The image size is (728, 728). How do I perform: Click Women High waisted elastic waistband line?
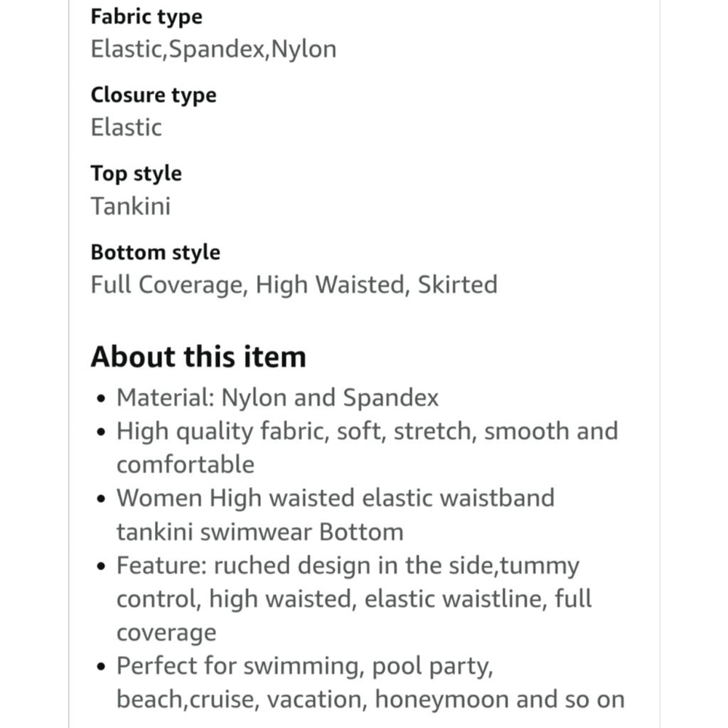335,498
